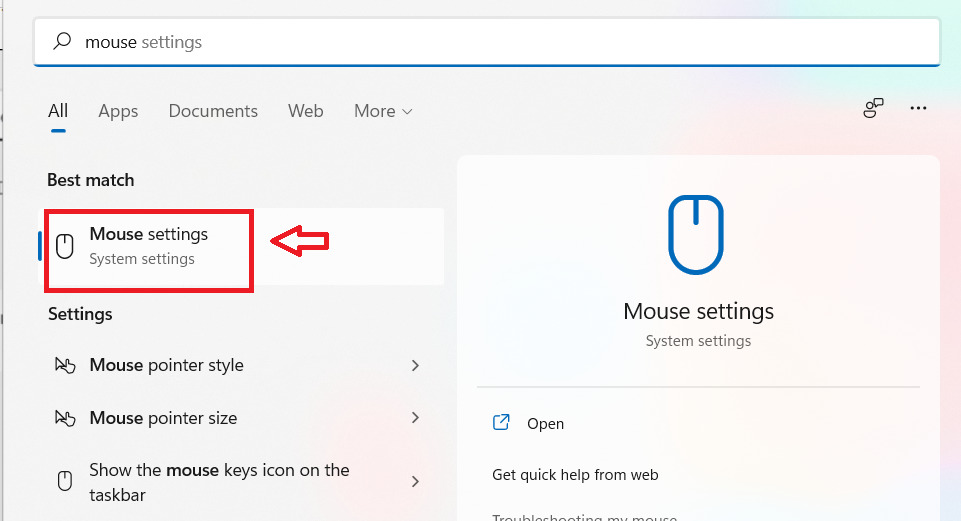Screen dimensions: 961x521
Task: Open the three-dot more options menu
Action: [919, 109]
